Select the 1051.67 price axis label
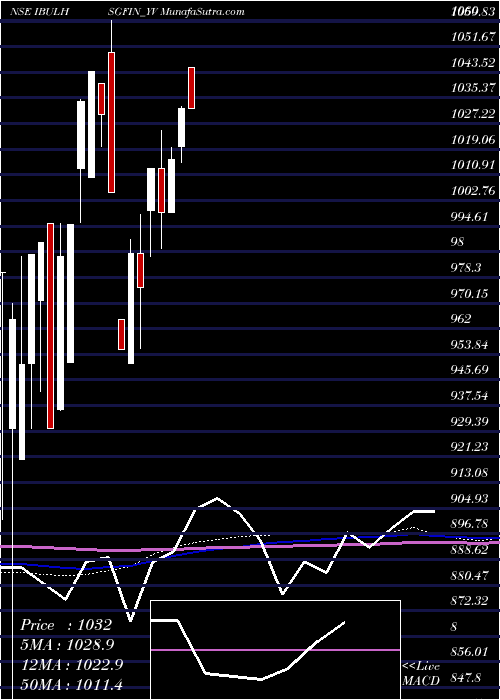The width and height of the screenshot is (500, 700). 473,38
